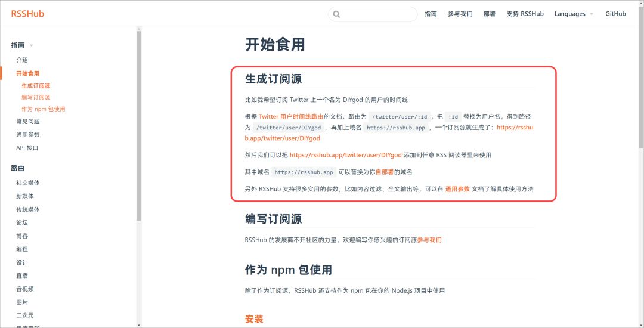Viewport: 644px width, 328px height.
Task: Open the 参与我们 navbar item
Action: 460,14
